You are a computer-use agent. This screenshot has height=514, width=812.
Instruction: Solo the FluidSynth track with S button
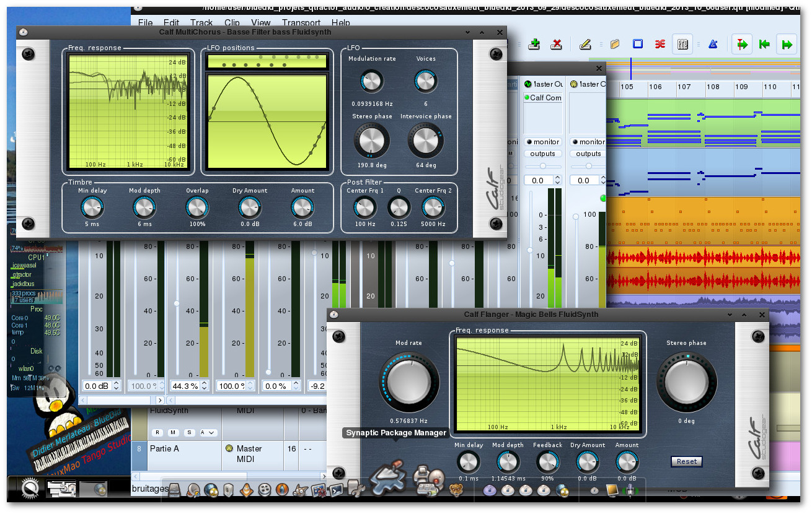(189, 432)
